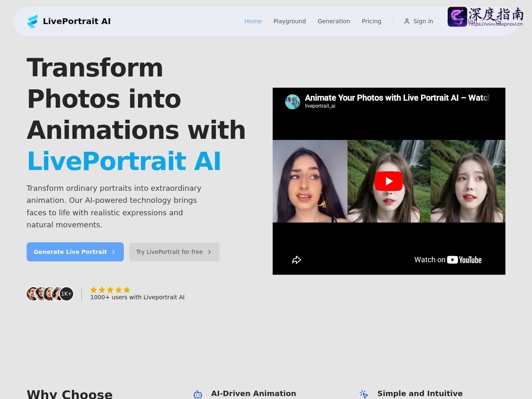Click the 1K+ user count badge
532x399 pixels.
tap(66, 294)
